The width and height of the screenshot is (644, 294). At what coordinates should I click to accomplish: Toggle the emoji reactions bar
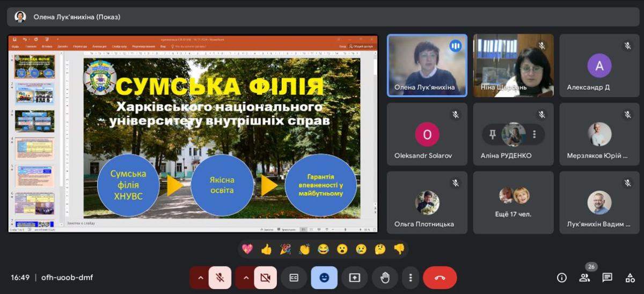pos(324,278)
